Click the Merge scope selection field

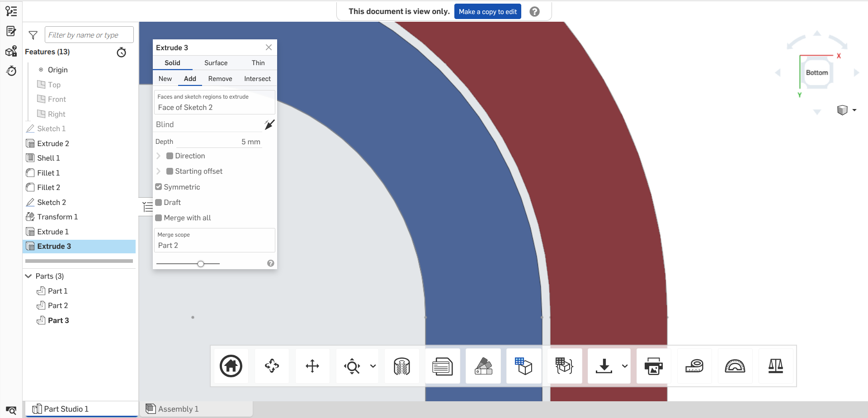215,240
